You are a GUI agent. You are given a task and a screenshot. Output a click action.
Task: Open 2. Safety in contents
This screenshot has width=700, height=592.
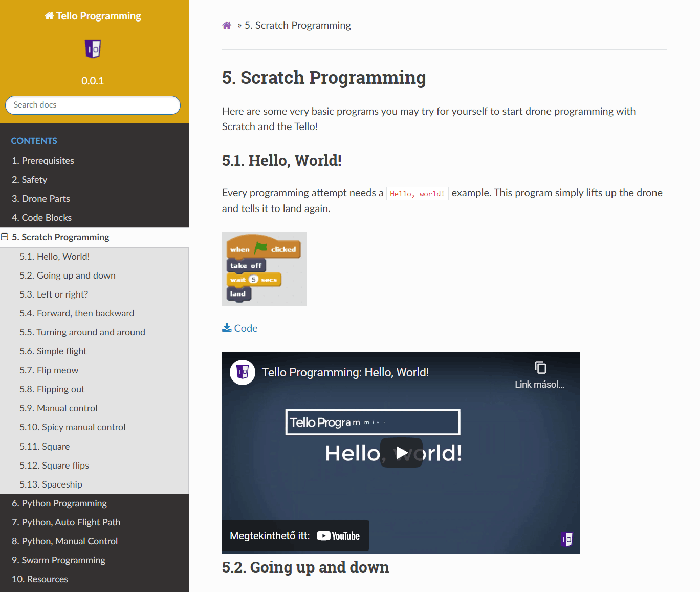(x=94, y=180)
